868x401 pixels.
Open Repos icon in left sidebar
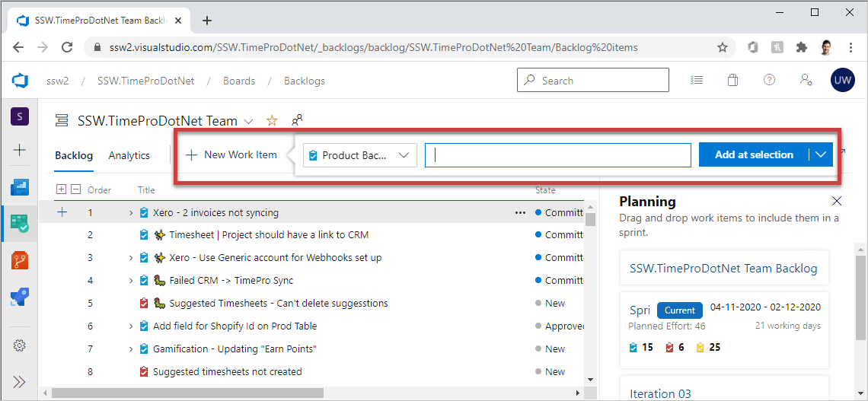[20, 260]
